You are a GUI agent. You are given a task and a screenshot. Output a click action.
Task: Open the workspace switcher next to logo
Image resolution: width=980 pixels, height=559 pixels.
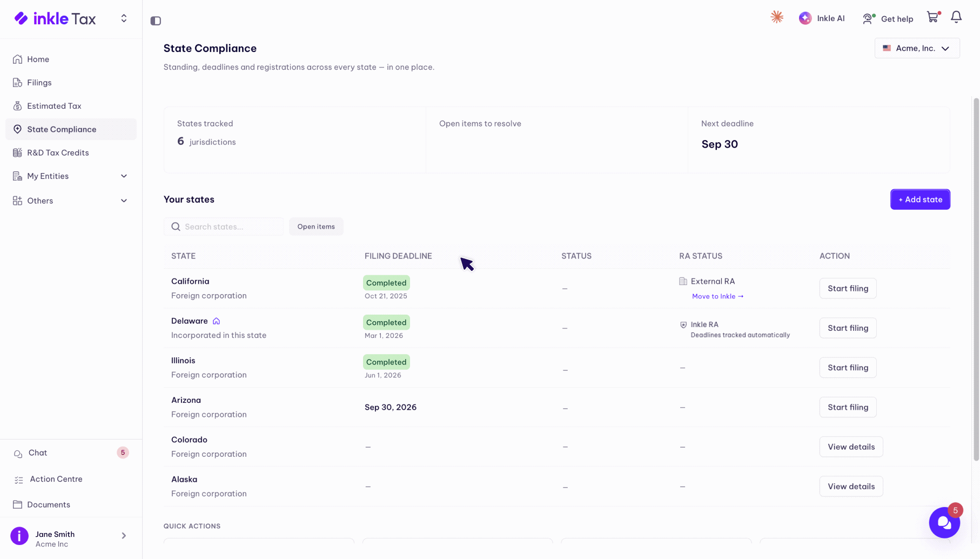124,18
